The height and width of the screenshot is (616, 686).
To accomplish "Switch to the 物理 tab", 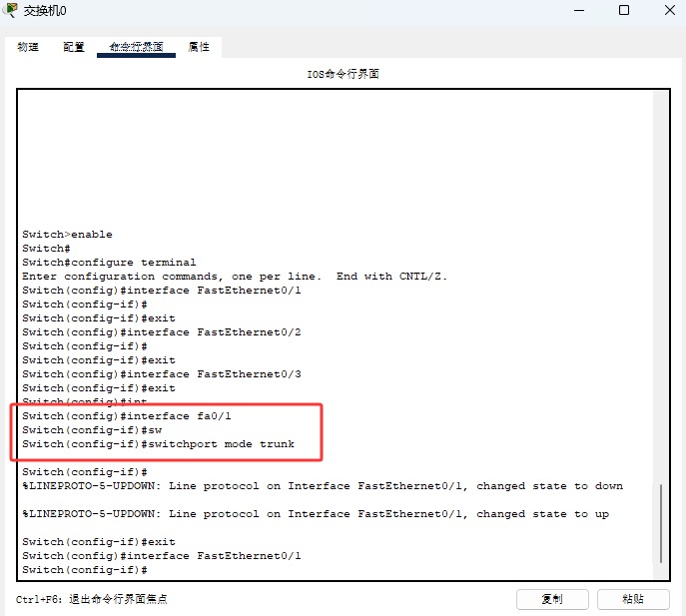I will 28,47.
